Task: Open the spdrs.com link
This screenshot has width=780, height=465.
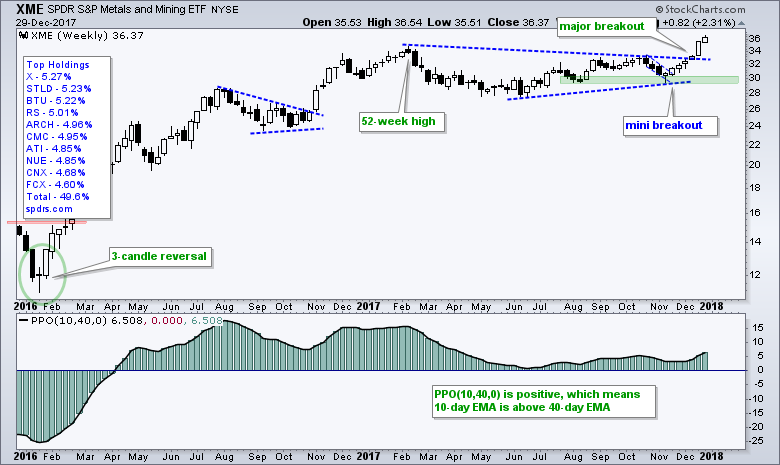Action: click(49, 209)
